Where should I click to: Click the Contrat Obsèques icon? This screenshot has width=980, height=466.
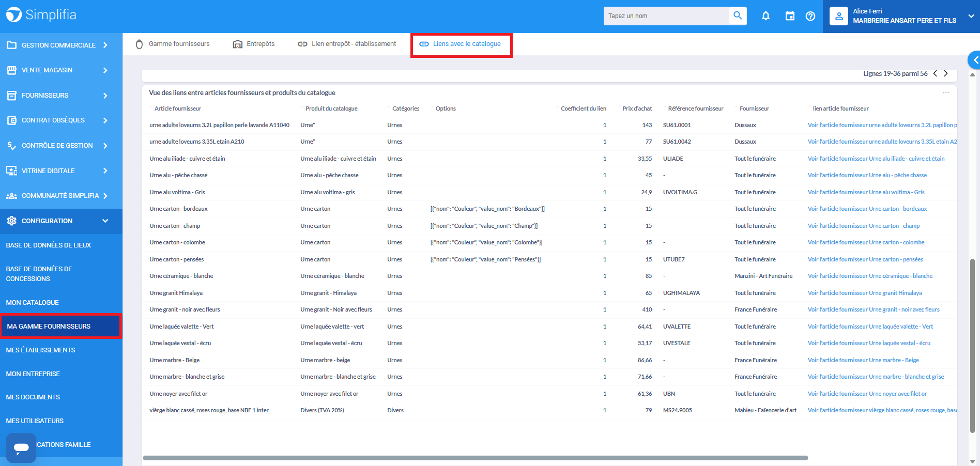pyautogui.click(x=11, y=120)
